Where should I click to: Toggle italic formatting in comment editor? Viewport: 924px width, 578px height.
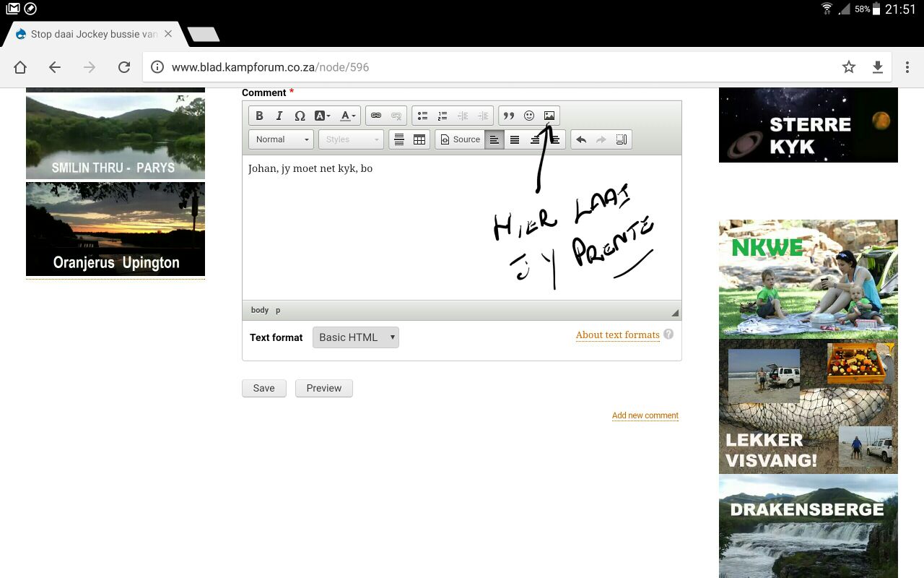[x=279, y=116]
